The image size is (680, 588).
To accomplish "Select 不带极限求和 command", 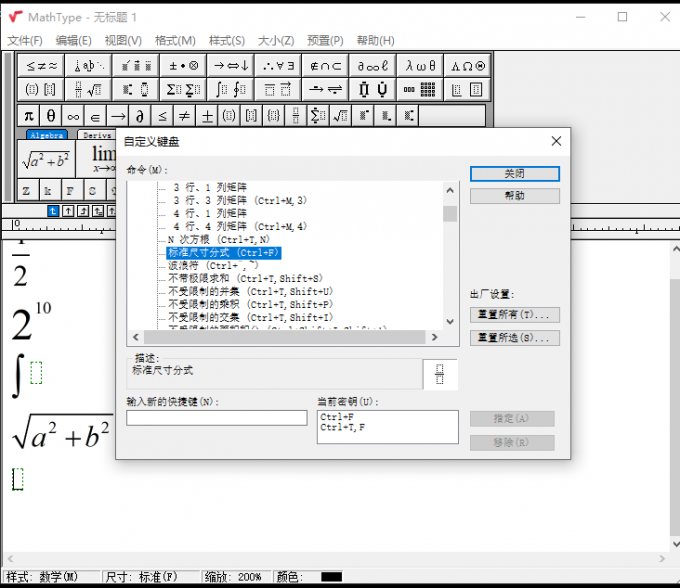I will coord(245,278).
